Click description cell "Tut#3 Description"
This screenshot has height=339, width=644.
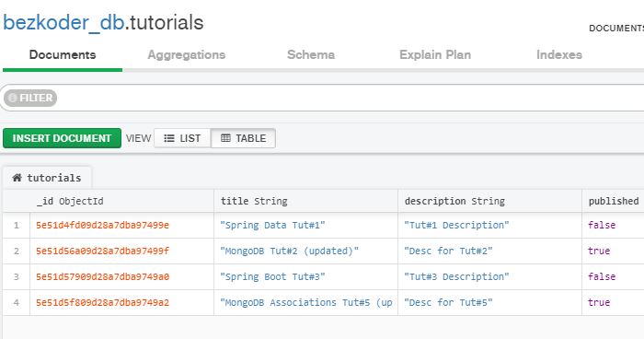(x=490, y=277)
